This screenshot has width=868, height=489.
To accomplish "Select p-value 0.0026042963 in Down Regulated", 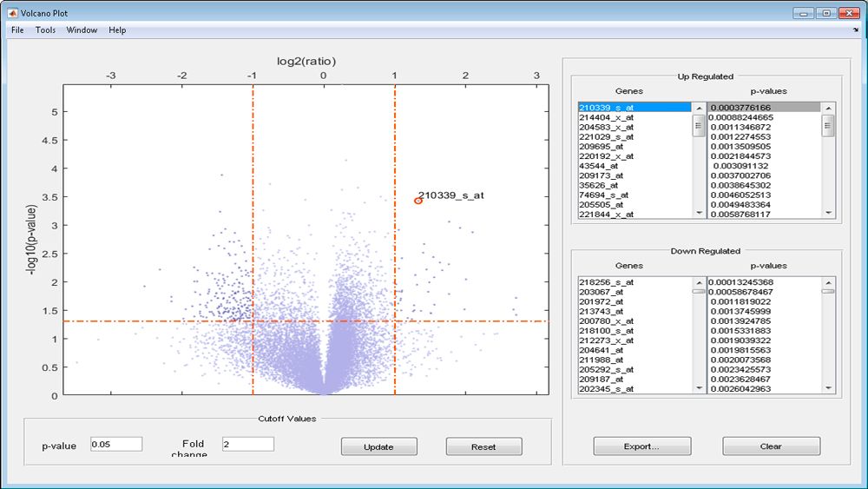I will (765, 389).
